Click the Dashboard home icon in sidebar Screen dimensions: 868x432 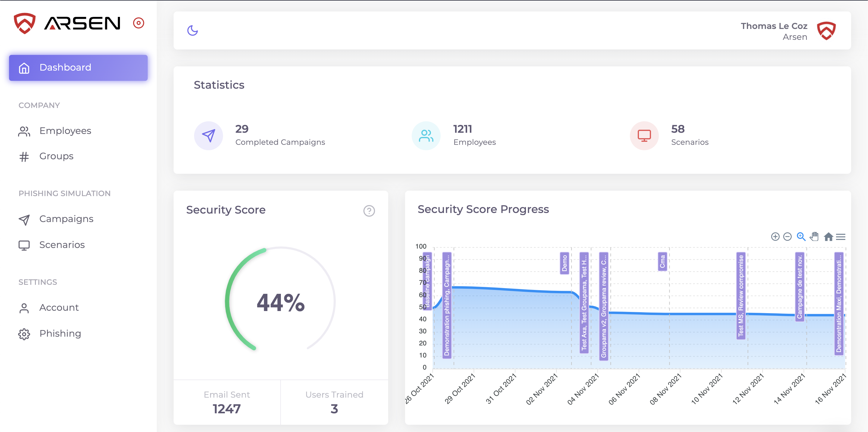tap(24, 68)
